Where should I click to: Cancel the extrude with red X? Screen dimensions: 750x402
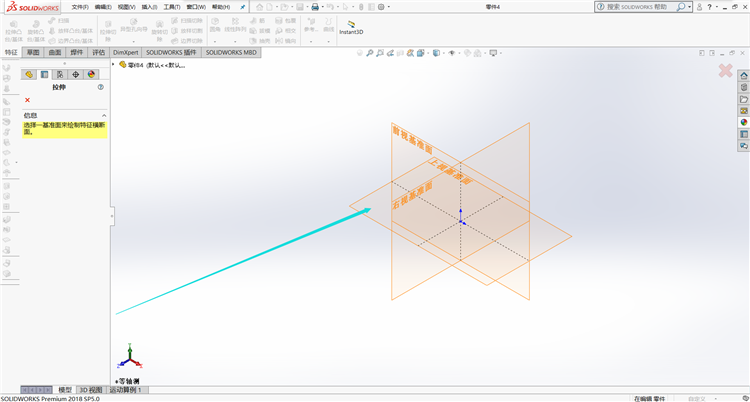click(27, 100)
